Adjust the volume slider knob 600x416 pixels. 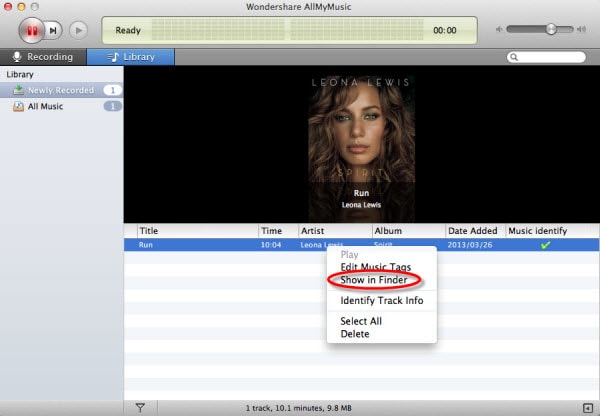(x=551, y=29)
